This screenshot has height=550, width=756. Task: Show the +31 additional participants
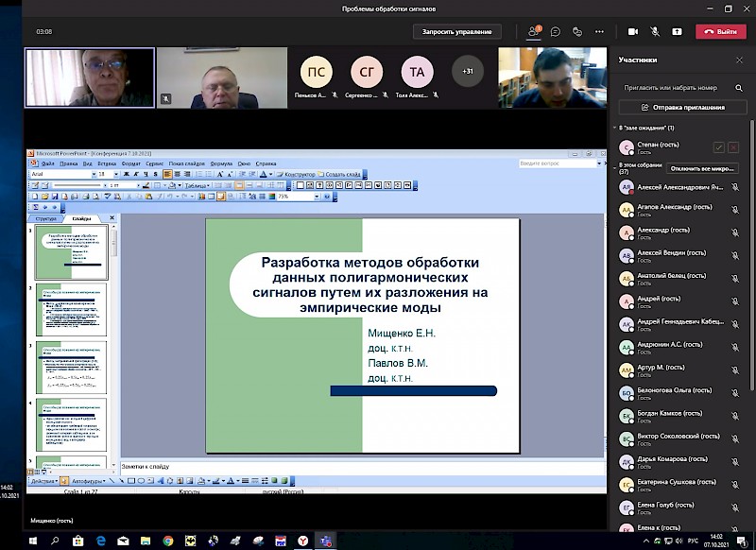467,71
